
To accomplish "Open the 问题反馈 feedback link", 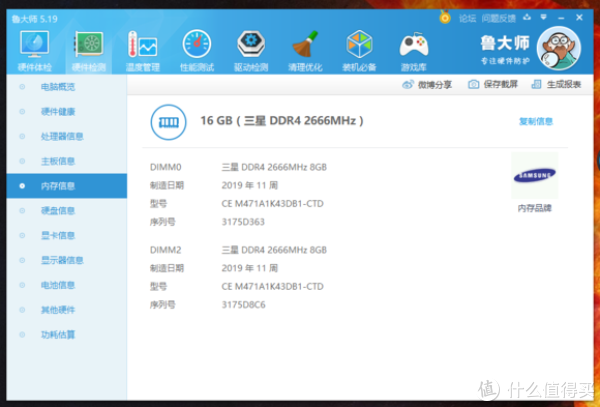I will 499,18.
